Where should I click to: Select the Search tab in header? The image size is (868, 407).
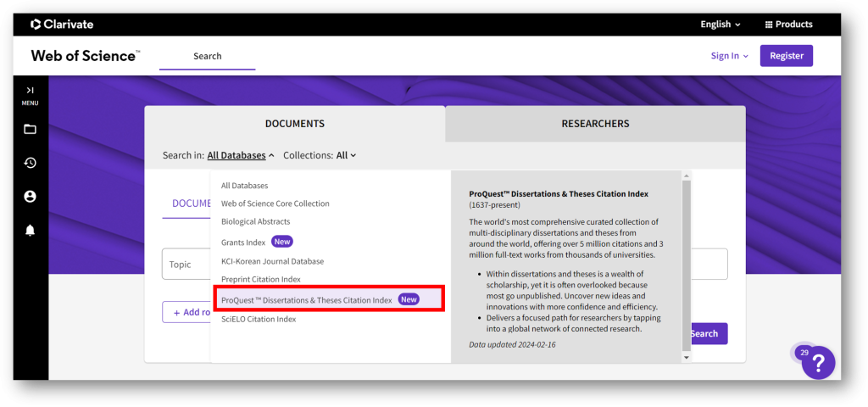[207, 57]
